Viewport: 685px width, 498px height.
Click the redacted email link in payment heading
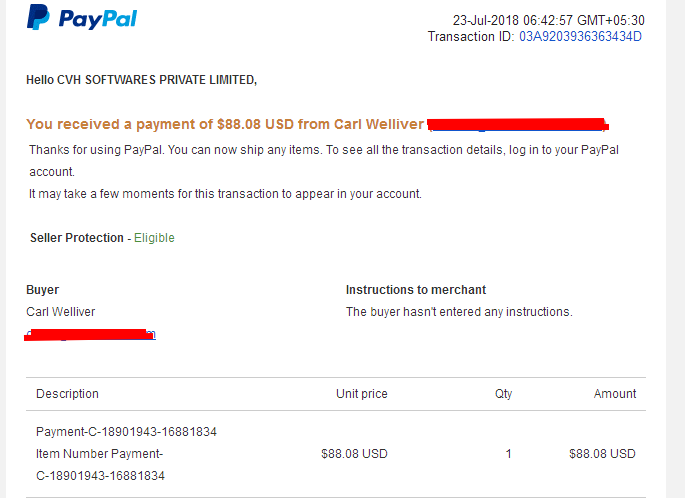[x=518, y=124]
